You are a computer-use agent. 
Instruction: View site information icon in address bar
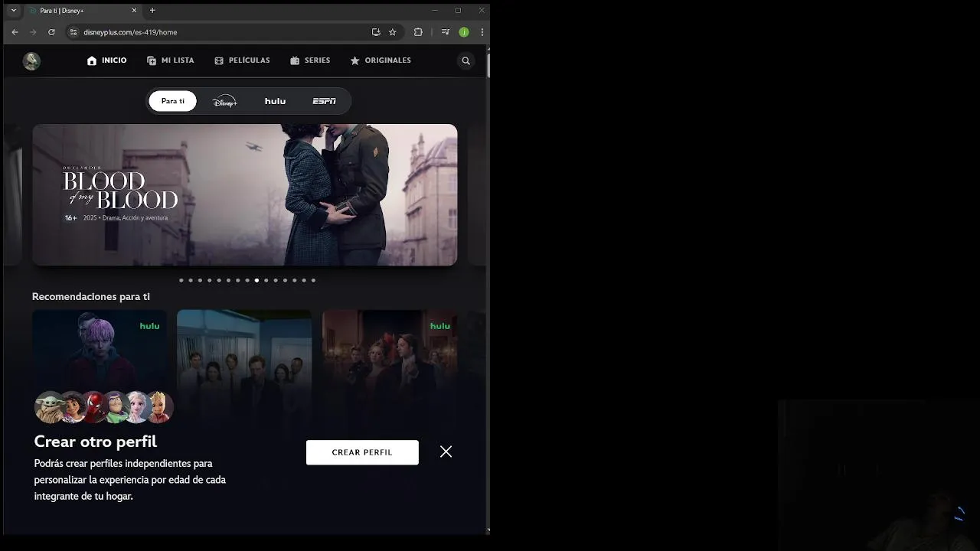73,32
